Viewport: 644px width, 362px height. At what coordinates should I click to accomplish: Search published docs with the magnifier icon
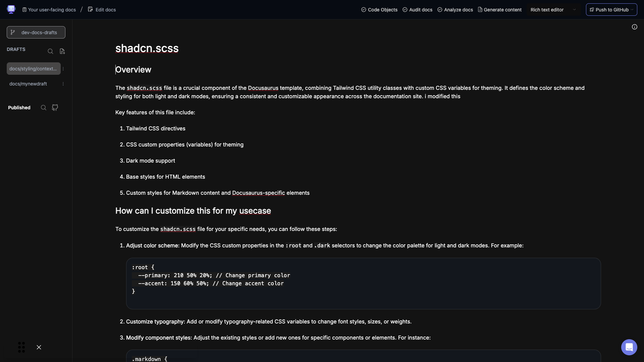[x=44, y=108]
